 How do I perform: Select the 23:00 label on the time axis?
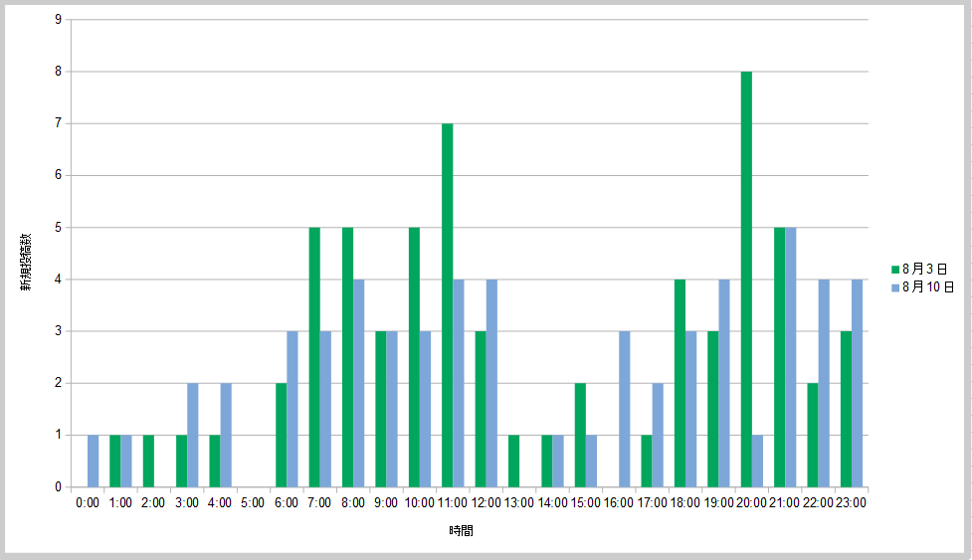851,503
